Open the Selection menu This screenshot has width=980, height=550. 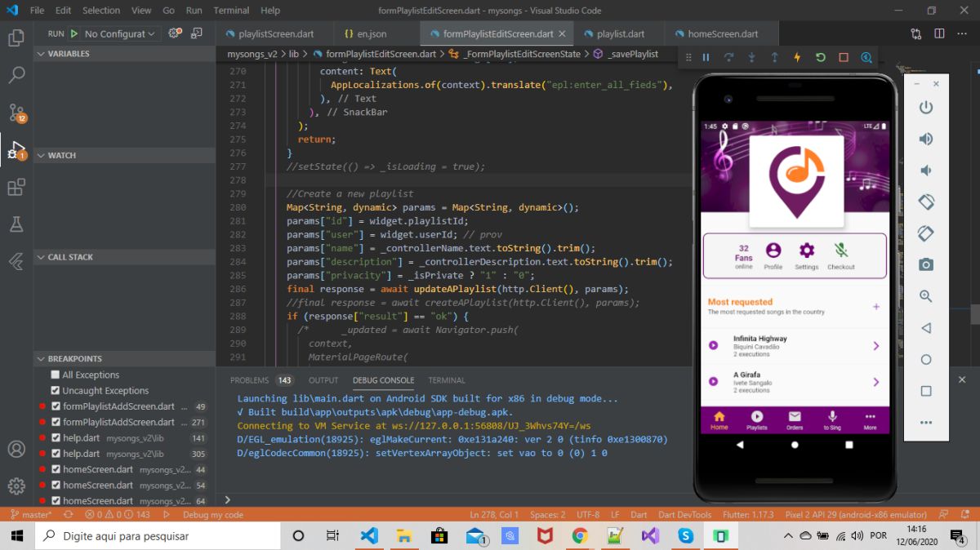point(101,11)
